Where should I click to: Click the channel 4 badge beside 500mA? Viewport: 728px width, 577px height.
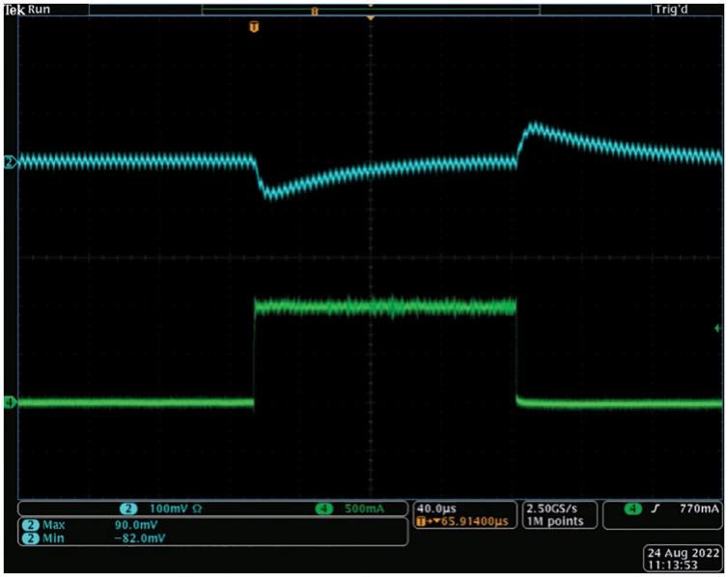322,508
